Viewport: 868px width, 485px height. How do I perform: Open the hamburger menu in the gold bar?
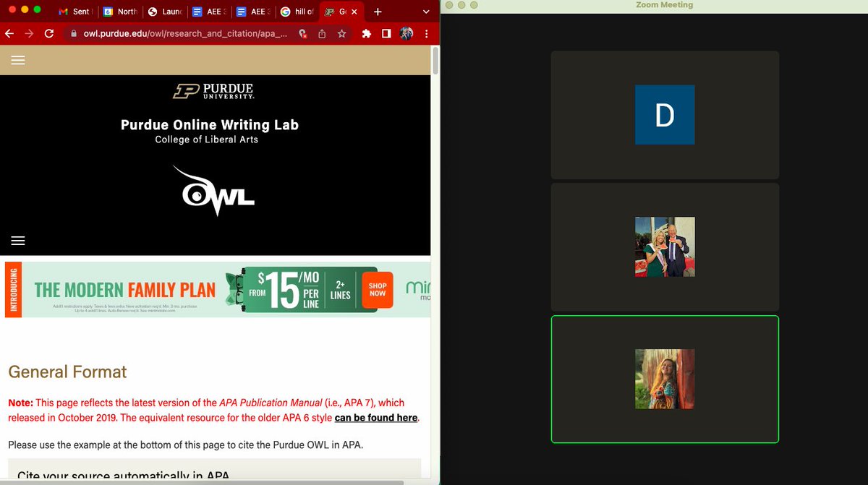pyautogui.click(x=18, y=60)
